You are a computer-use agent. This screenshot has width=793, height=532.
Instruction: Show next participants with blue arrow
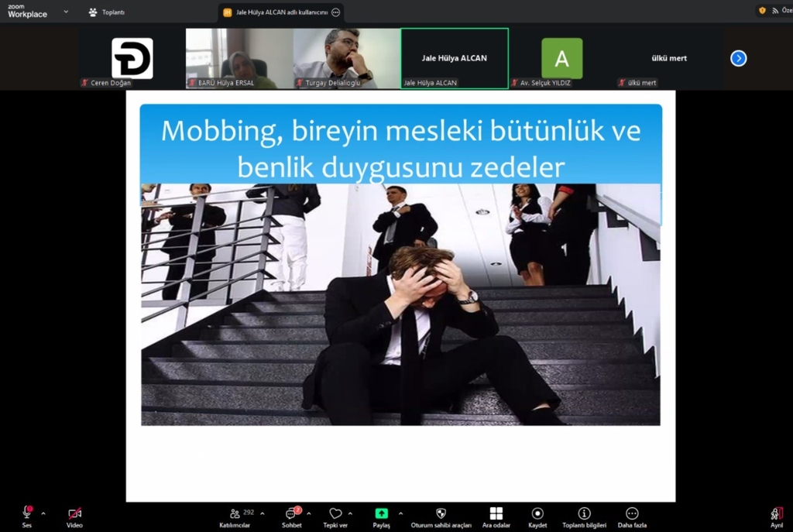(x=738, y=58)
